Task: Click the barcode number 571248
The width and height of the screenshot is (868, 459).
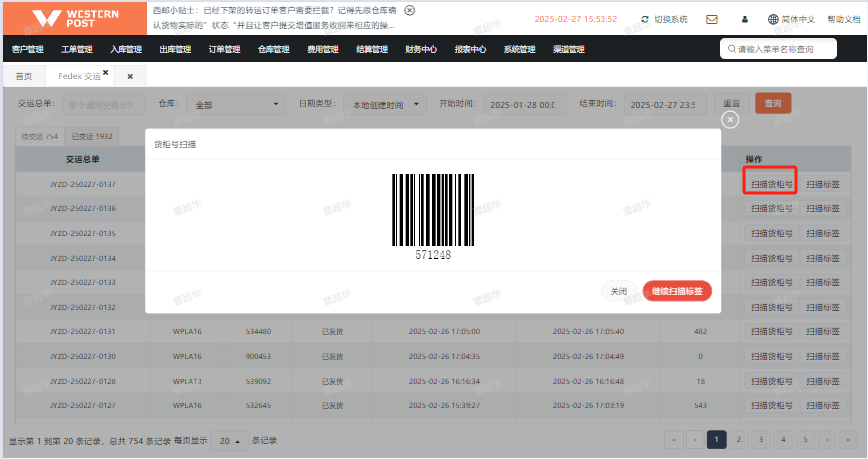Action: [x=433, y=255]
